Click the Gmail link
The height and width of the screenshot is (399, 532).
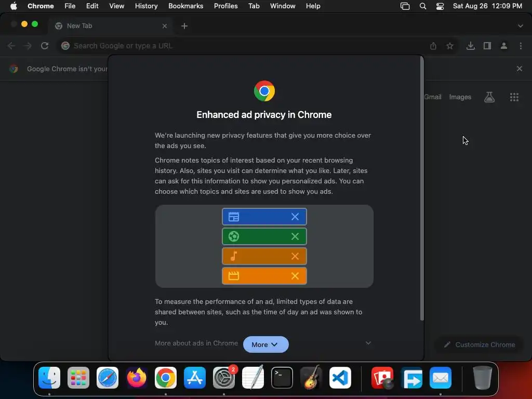point(433,97)
